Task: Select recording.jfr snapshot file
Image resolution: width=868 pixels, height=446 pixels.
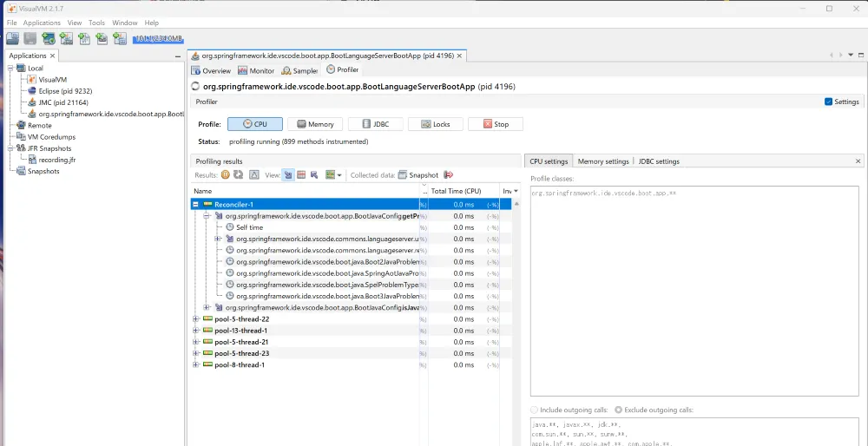Action: 51,160
